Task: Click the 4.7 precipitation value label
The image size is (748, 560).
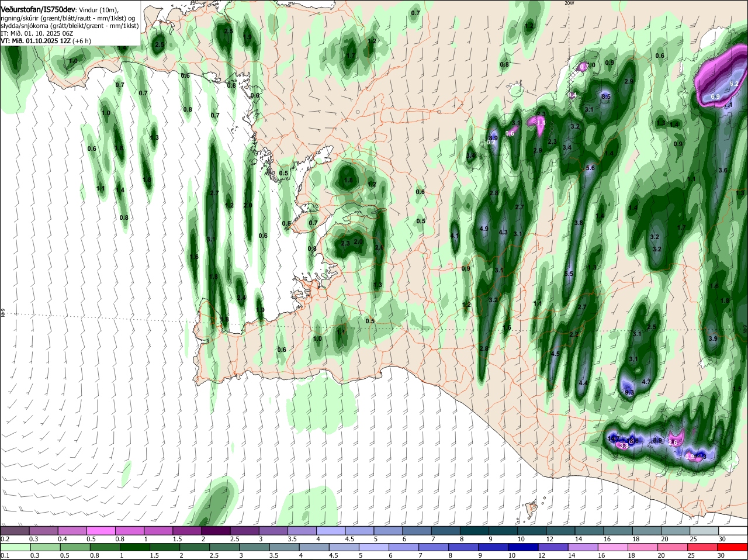Action: point(646,382)
